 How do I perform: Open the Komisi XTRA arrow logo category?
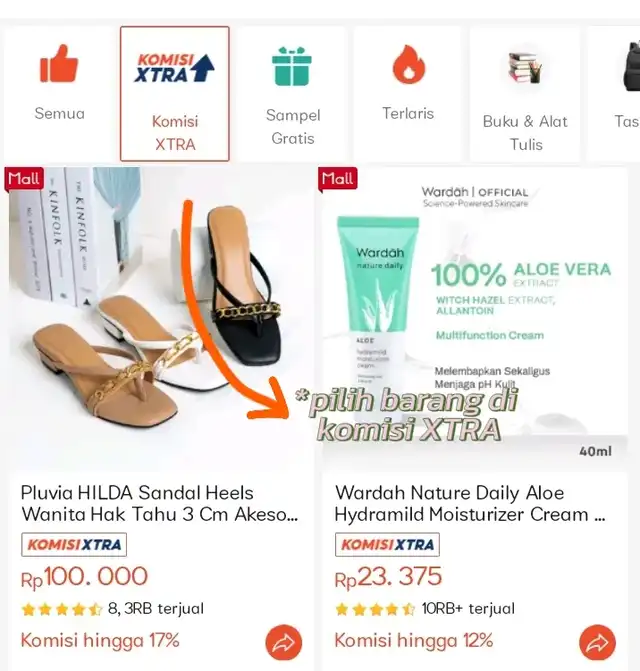pyautogui.click(x=175, y=68)
